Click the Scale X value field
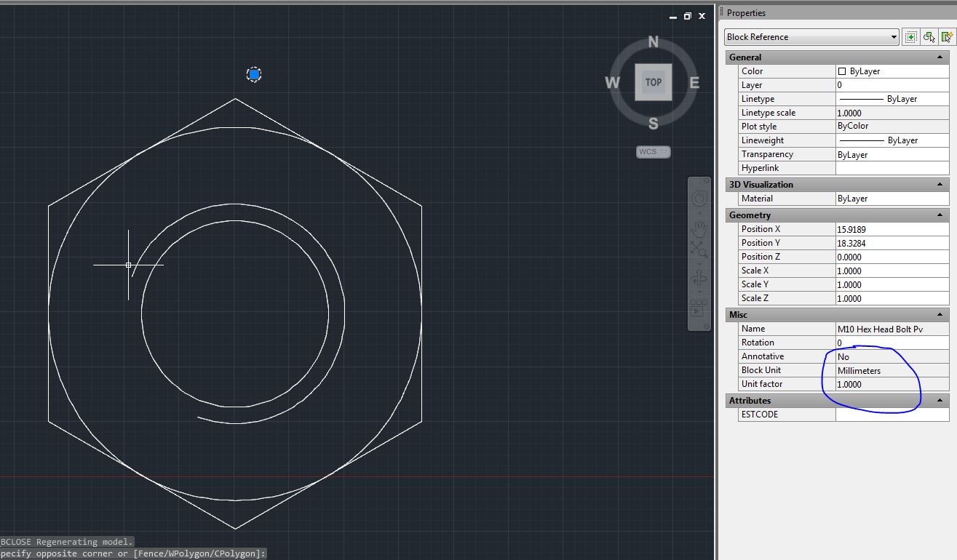 coord(892,271)
